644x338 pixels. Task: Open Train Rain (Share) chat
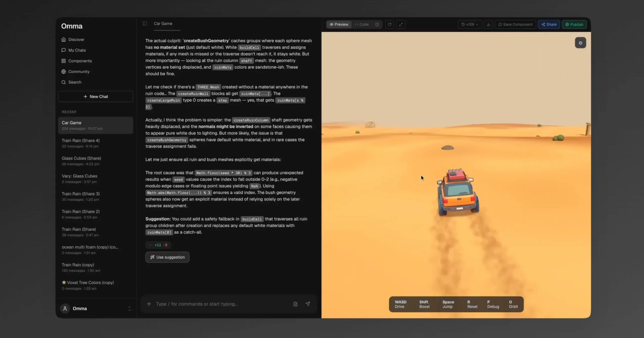(x=96, y=232)
